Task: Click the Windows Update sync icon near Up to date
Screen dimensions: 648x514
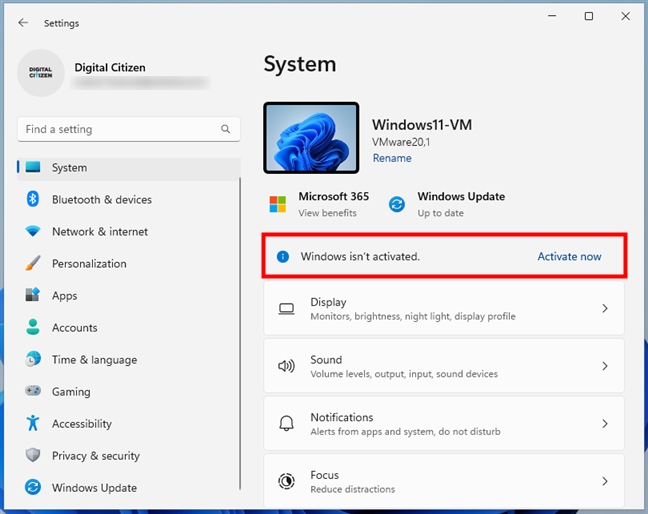Action: tap(397, 204)
